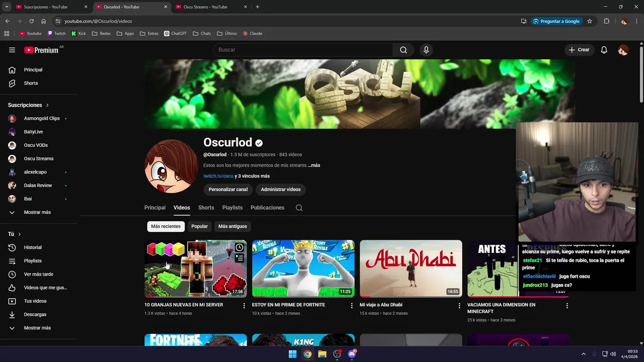Switch to Oscu Streams browser tab
The image size is (644, 362).
212,7
